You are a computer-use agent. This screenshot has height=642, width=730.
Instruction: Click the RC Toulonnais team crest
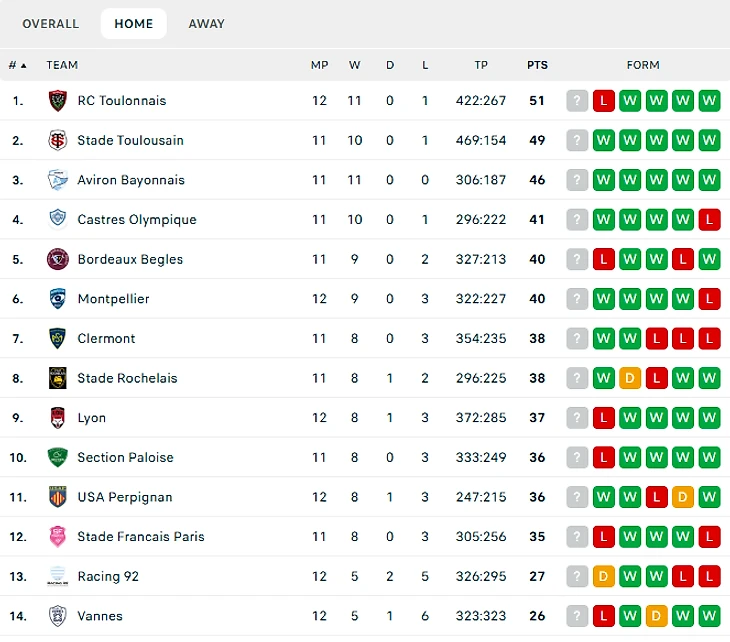[58, 101]
